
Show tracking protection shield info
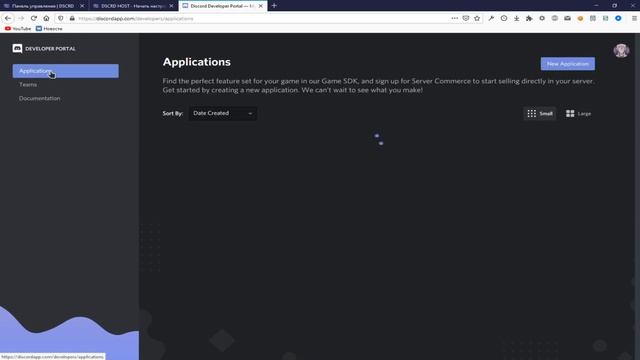point(60,18)
